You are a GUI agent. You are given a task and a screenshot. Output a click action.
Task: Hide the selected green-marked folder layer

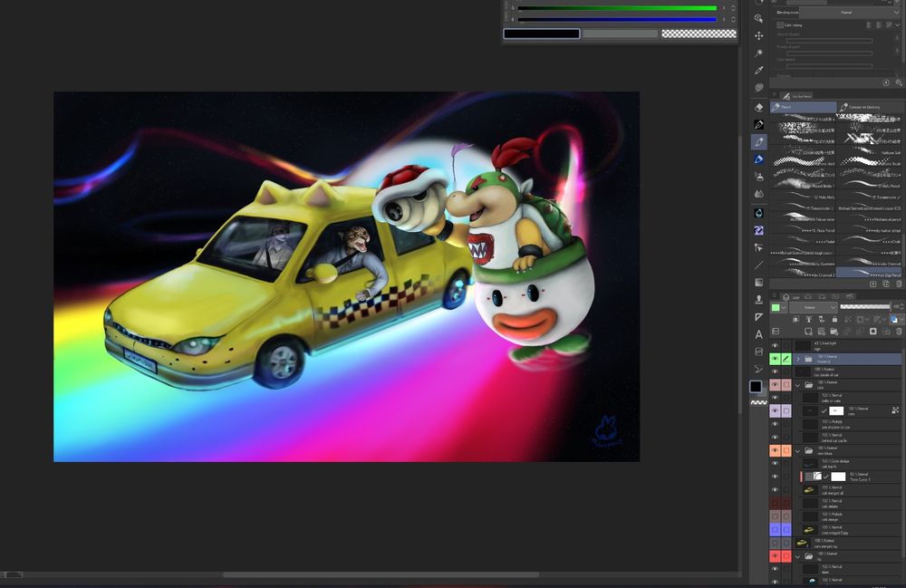click(x=775, y=359)
